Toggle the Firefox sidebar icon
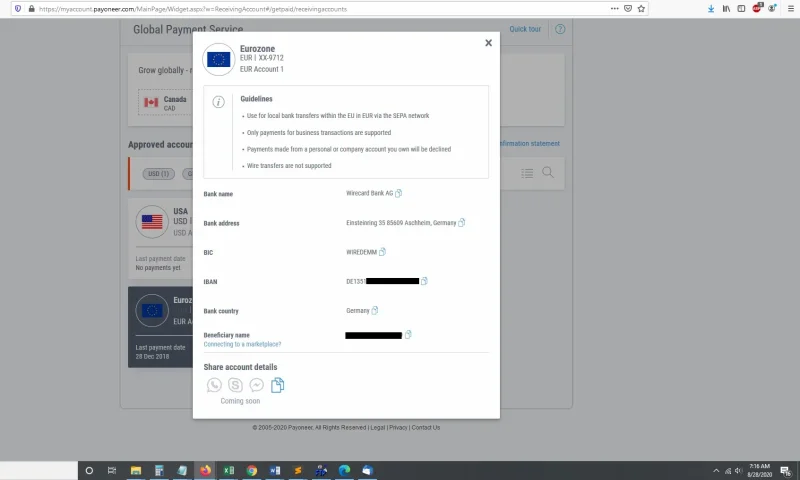 [x=741, y=9]
